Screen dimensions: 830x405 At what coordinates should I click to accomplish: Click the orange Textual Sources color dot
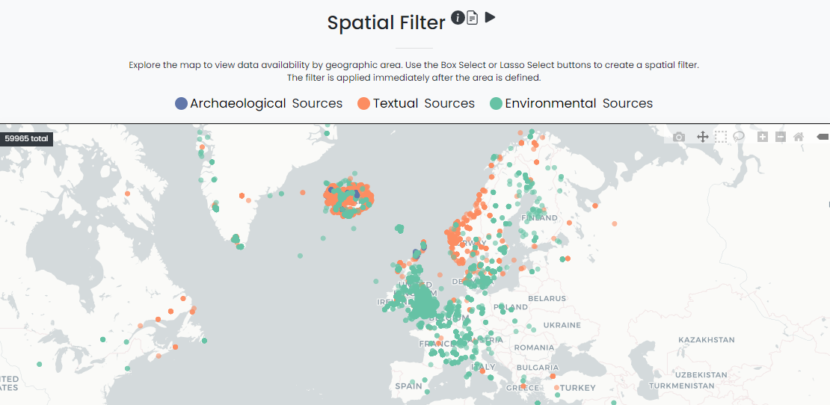364,103
